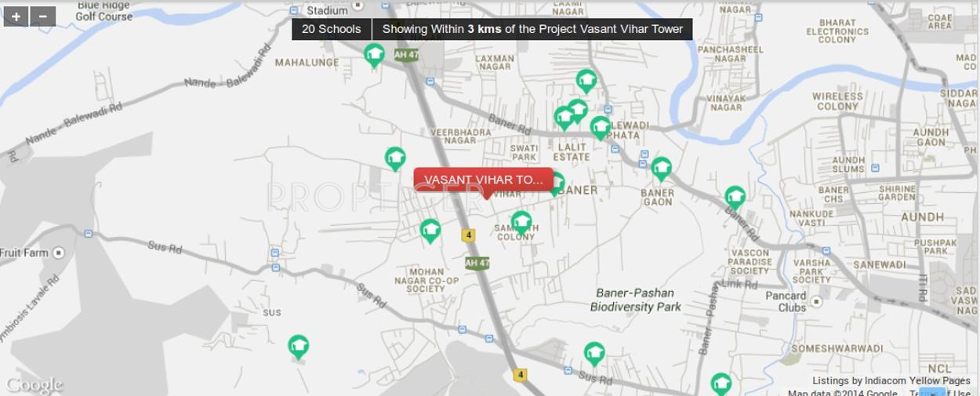
Task: Click the 20 Schools tab label
Action: pos(332,29)
